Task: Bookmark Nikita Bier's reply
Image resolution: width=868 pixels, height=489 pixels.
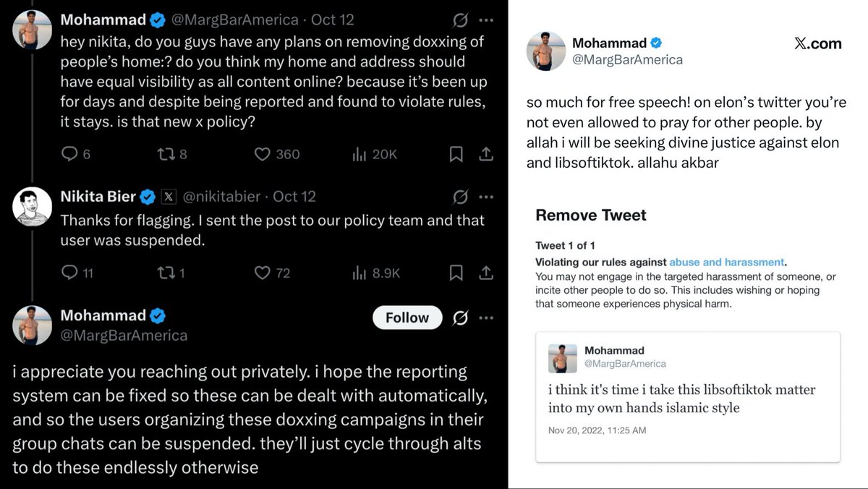Action: coord(456,273)
